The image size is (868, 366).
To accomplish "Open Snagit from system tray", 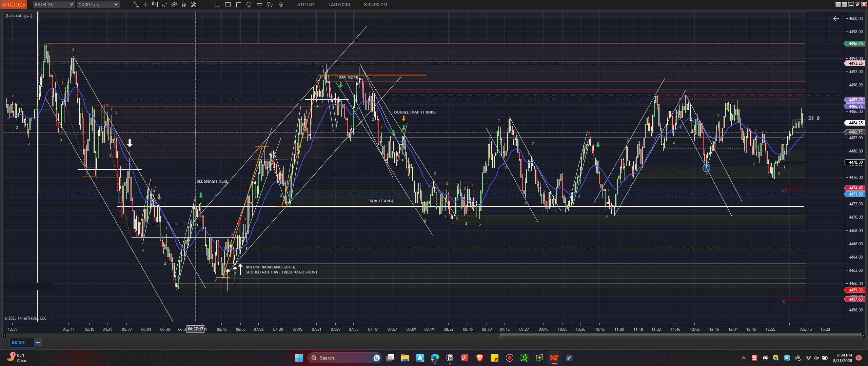I will tap(754, 358).
